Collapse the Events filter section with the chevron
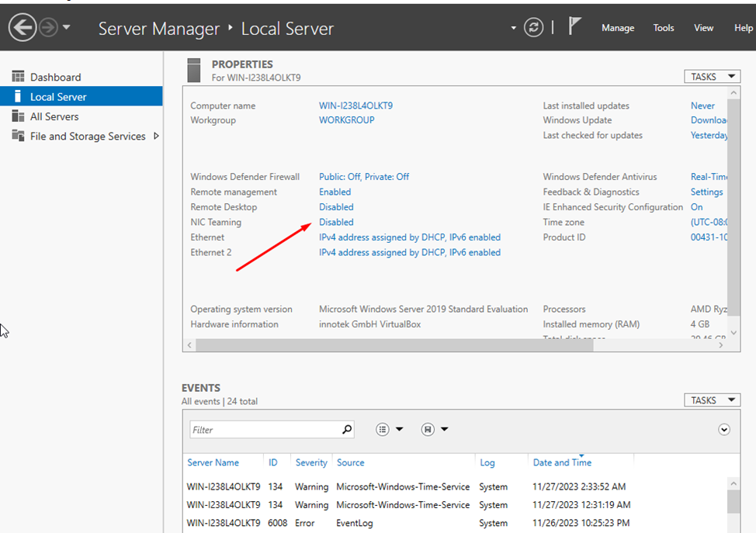The height and width of the screenshot is (533, 756). pos(723,429)
